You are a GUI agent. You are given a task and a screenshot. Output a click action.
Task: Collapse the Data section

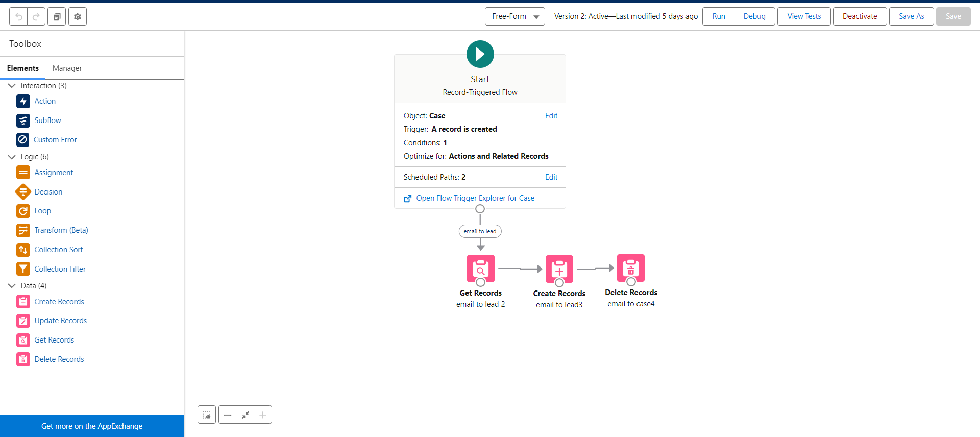pos(12,286)
